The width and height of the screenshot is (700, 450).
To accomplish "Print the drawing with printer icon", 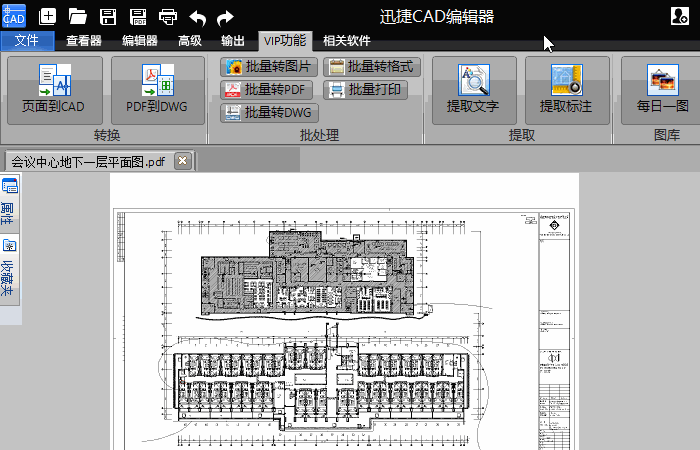I will tap(168, 17).
